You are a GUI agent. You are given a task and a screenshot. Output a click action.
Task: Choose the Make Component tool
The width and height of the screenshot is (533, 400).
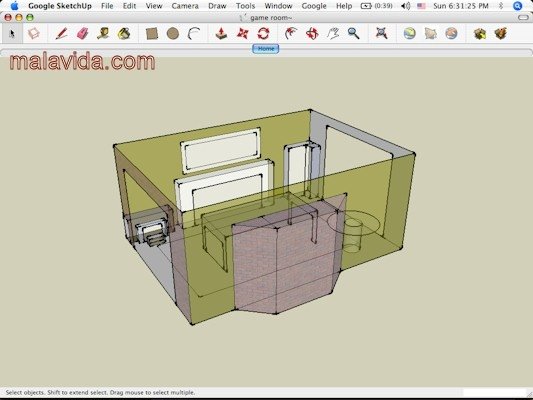pyautogui.click(x=34, y=34)
